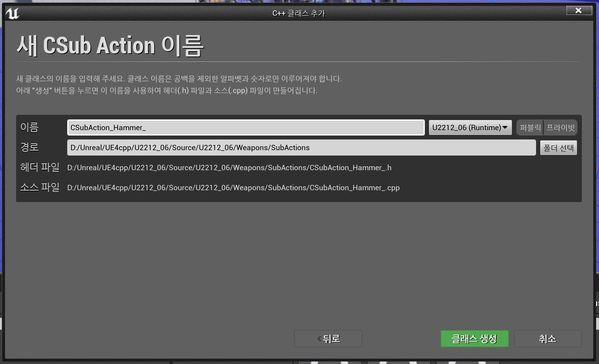Select the 프라이빗 class location toggle
The width and height of the screenshot is (599, 364).
[560, 128]
